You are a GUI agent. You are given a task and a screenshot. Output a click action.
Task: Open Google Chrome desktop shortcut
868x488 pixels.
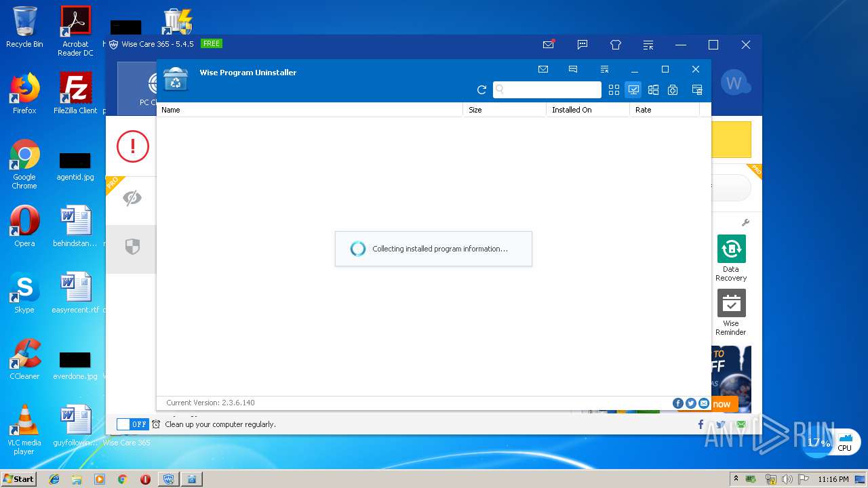pyautogui.click(x=24, y=164)
